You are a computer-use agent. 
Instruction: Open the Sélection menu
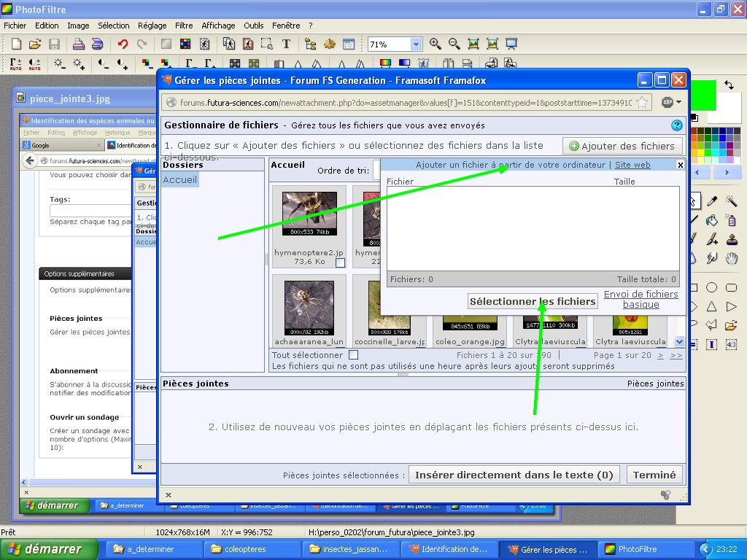coord(113,26)
